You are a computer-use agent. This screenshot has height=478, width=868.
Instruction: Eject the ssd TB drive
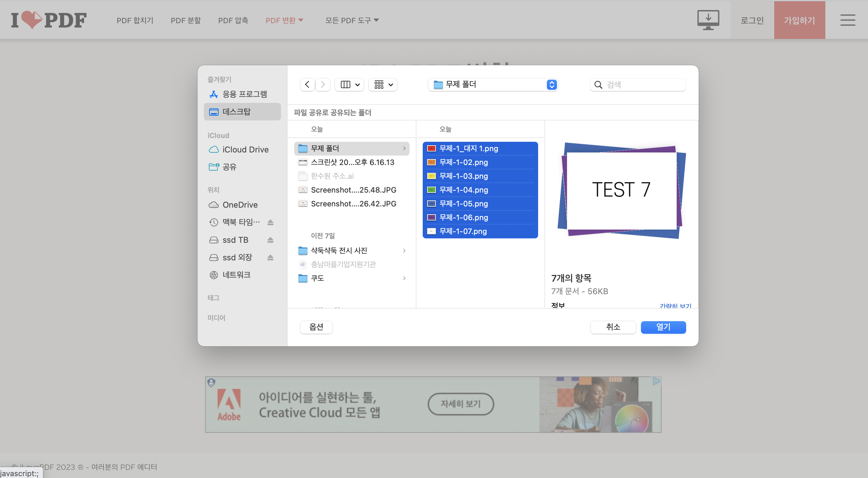tap(270, 240)
